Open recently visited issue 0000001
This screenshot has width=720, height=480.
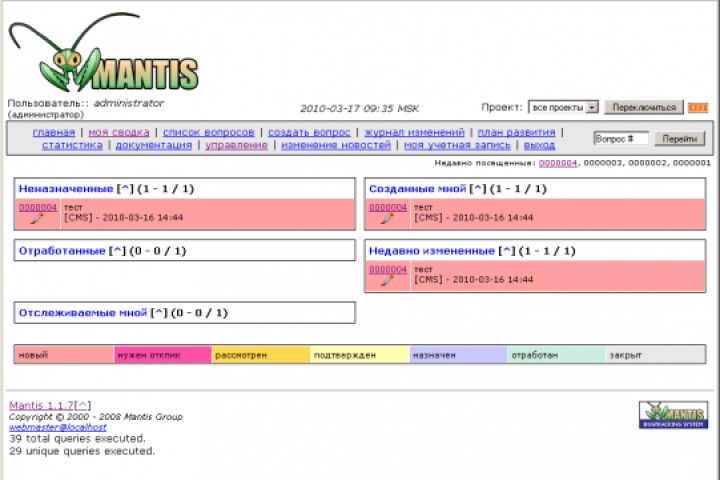point(692,163)
